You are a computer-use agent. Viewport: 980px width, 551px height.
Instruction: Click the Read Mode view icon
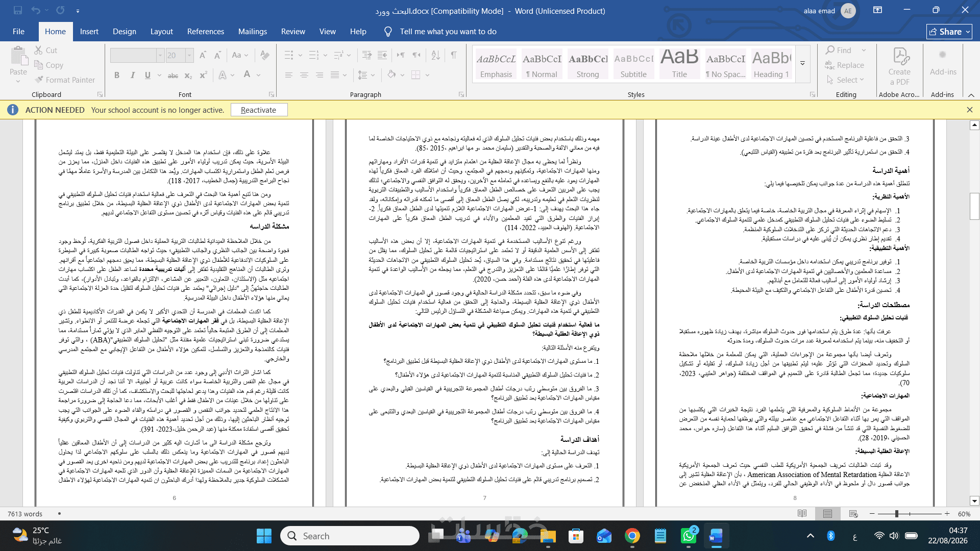coord(802,514)
